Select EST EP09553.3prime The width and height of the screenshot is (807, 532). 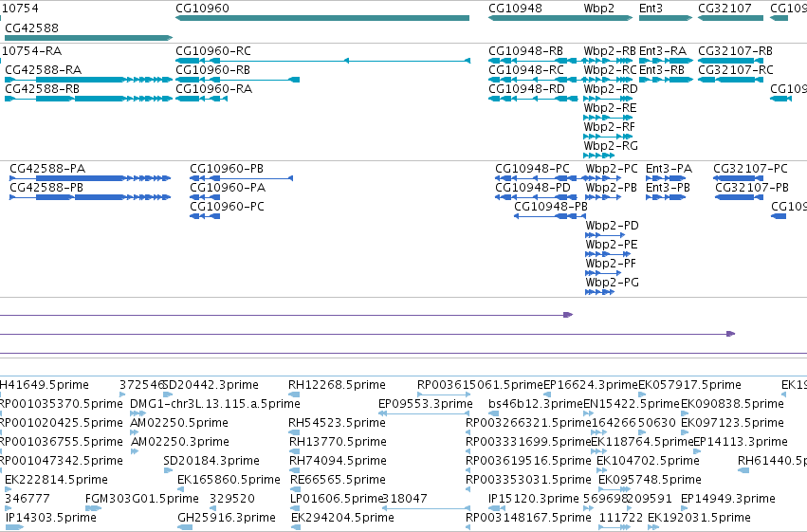(x=426, y=404)
